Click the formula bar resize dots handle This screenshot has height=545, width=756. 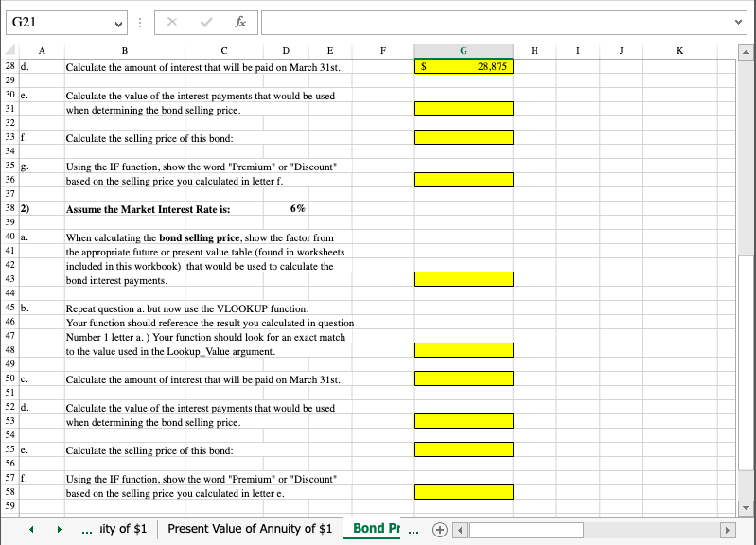(140, 23)
